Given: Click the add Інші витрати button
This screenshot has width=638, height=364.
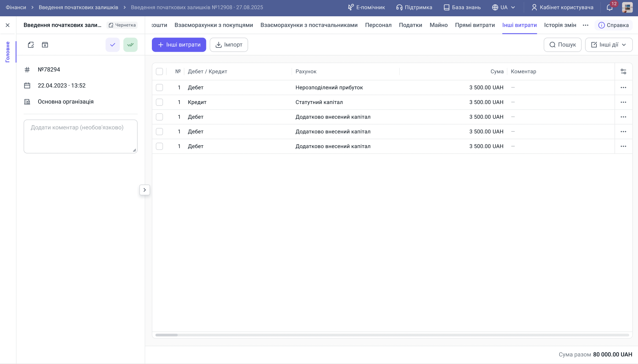Looking at the screenshot, I should click(179, 45).
